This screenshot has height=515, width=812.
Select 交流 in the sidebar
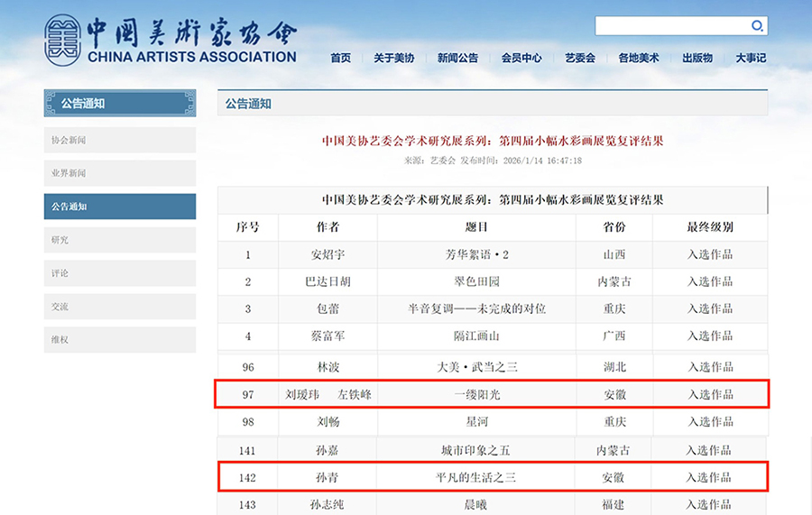(120, 307)
